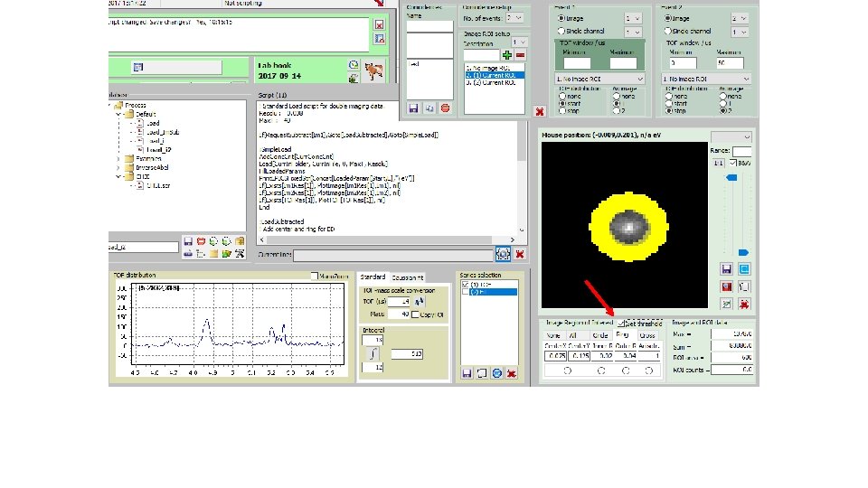Click save icon in Series selection panel

tap(467, 373)
